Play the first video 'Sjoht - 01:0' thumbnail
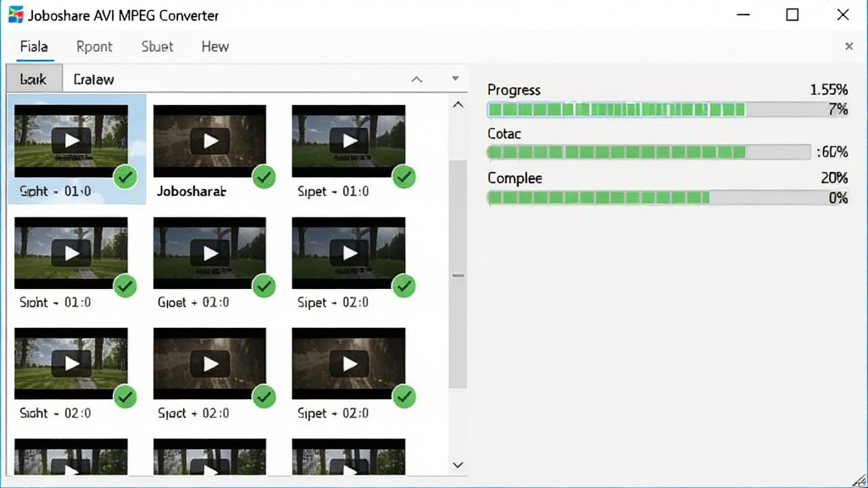 71,141
